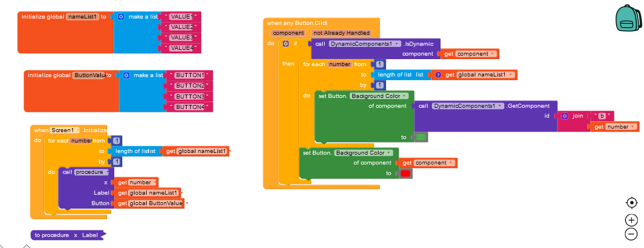The height and width of the screenshot is (248, 644).
Task: Click the 'when any Button.Click' event block header
Action: coord(297,23)
